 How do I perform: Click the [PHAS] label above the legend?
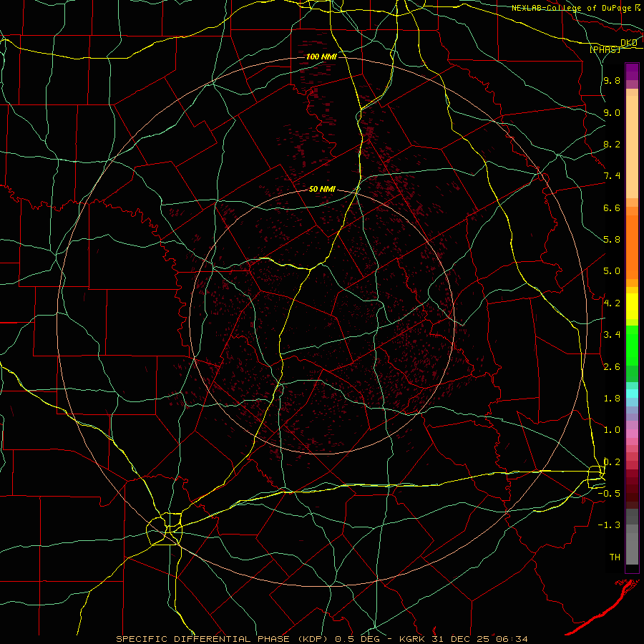[605, 49]
